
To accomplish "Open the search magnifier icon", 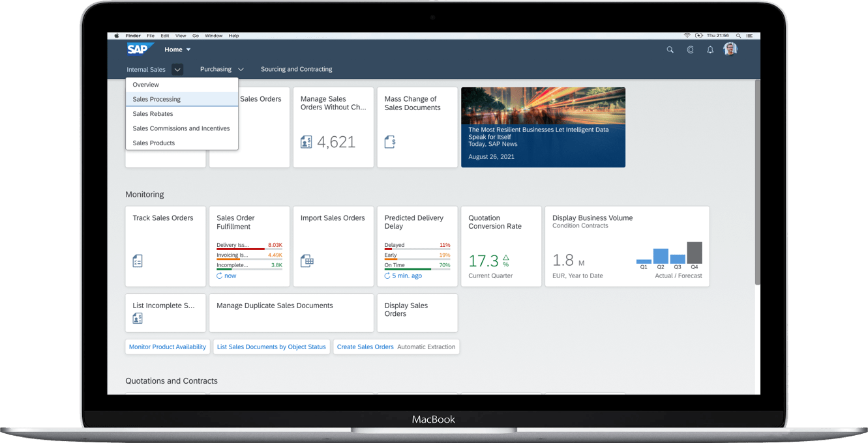I will [670, 50].
